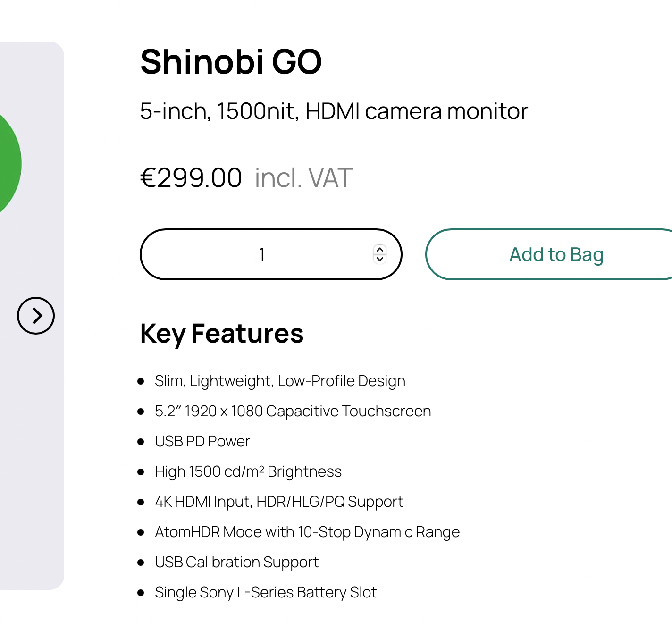Click the USB Calibration Support feature
The width and height of the screenshot is (672, 622).
click(x=236, y=562)
